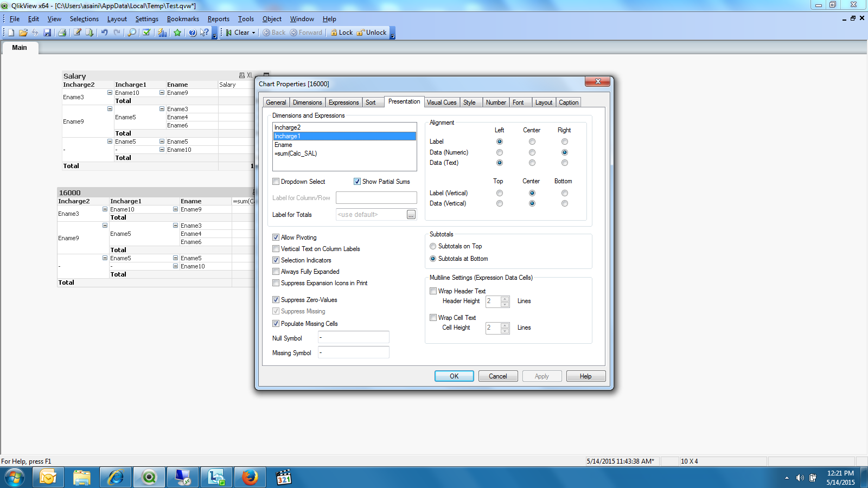Set Label alignment to Center radio
This screenshot has height=488, width=868.
[532, 142]
